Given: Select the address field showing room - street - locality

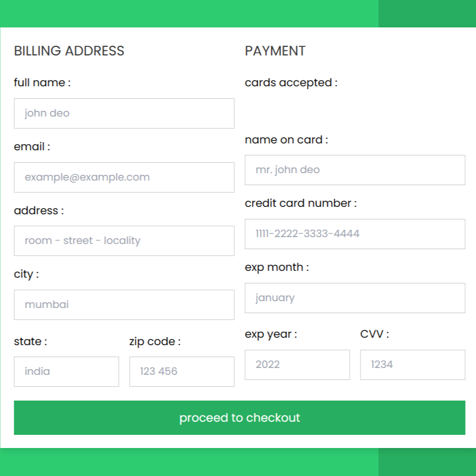Looking at the screenshot, I should 124,241.
